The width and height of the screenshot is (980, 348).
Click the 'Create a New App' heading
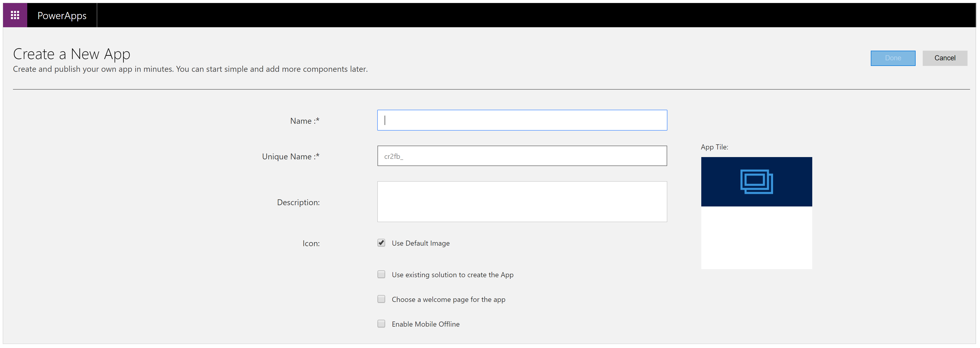click(x=72, y=54)
